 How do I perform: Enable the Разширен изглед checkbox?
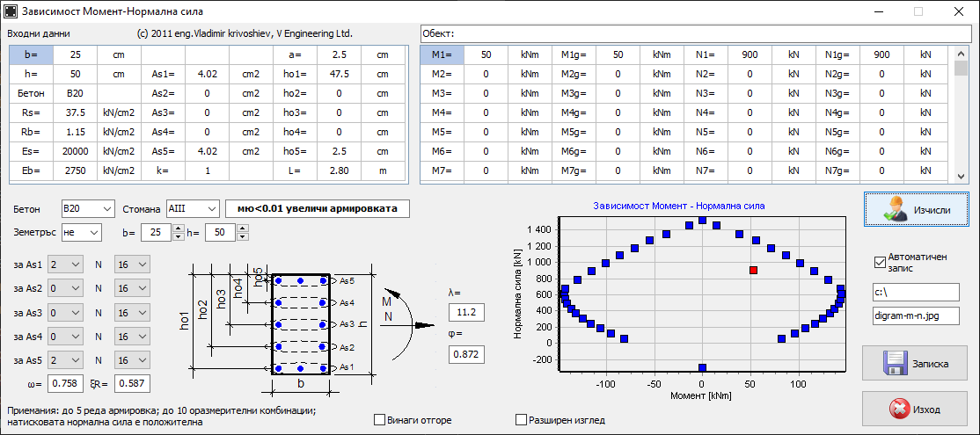521,420
